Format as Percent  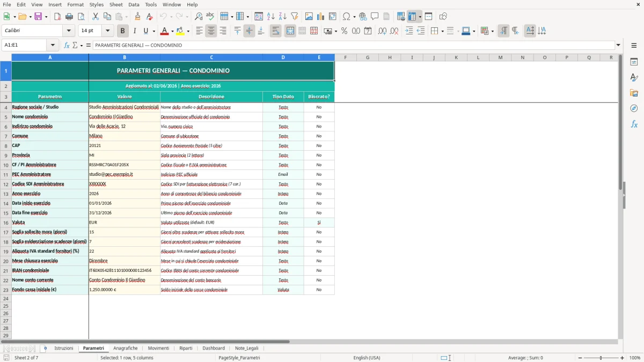pyautogui.click(x=344, y=31)
